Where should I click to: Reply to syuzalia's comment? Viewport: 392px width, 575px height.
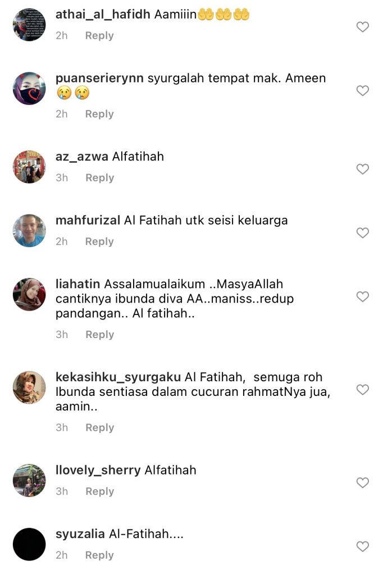click(x=99, y=555)
